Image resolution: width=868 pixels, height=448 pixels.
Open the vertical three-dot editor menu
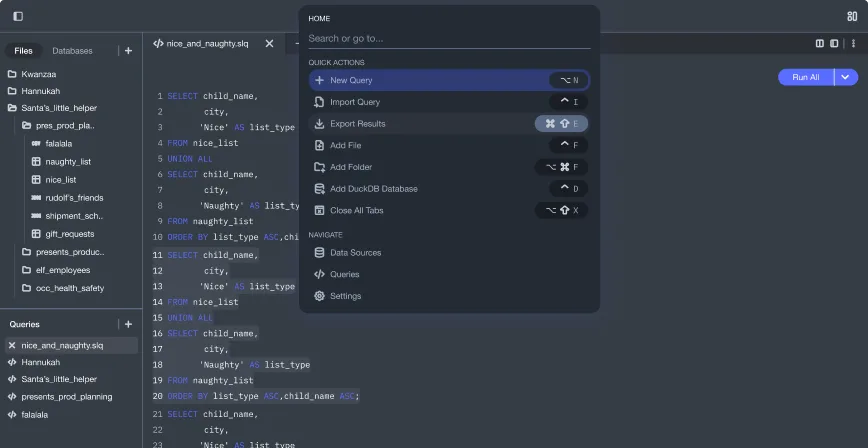(x=853, y=43)
